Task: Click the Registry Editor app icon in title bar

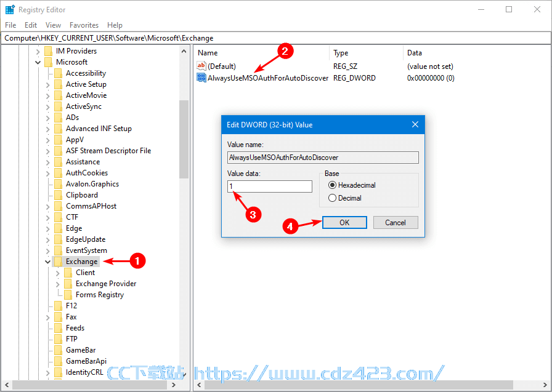Action: click(9, 9)
